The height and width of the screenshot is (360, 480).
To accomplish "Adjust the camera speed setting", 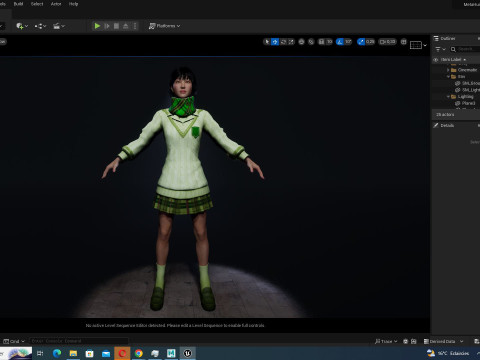I will point(387,42).
